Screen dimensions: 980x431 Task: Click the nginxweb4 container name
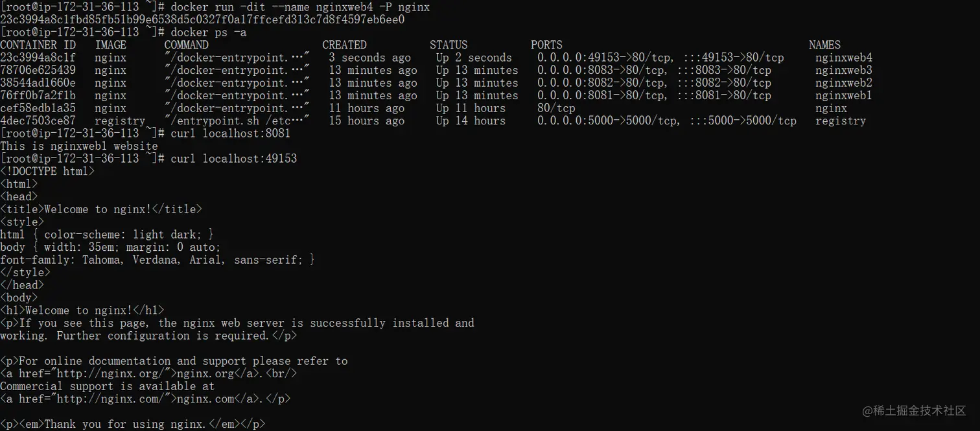843,58
